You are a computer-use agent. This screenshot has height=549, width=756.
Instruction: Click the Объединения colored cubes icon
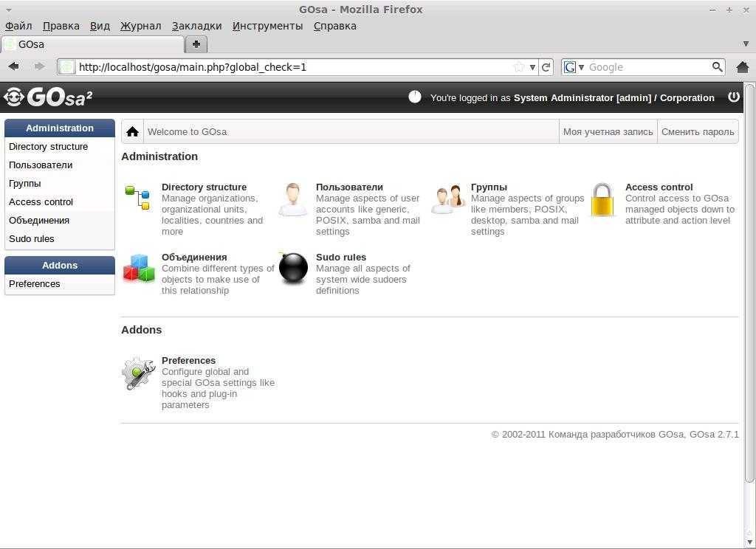139,269
